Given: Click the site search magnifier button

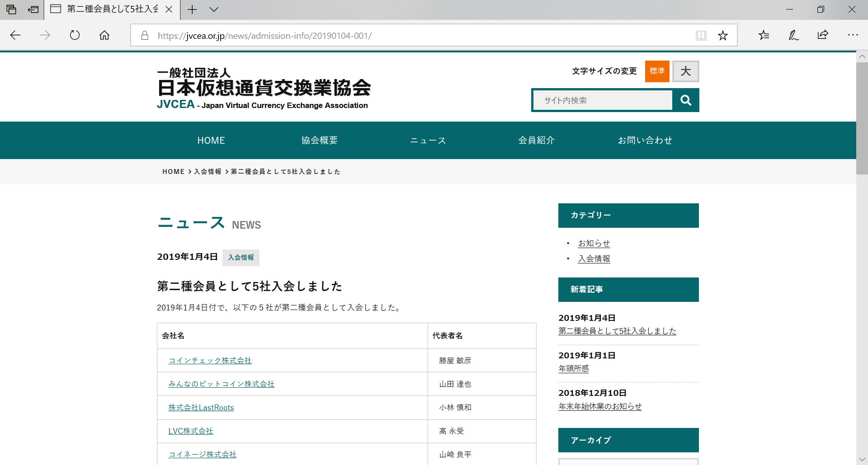Looking at the screenshot, I should coord(686,100).
